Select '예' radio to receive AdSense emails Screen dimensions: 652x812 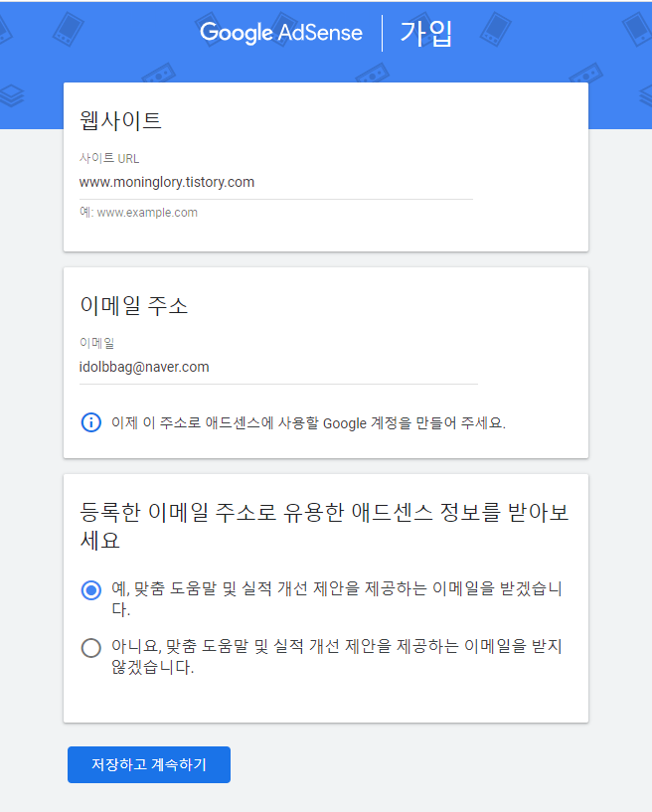click(x=91, y=589)
